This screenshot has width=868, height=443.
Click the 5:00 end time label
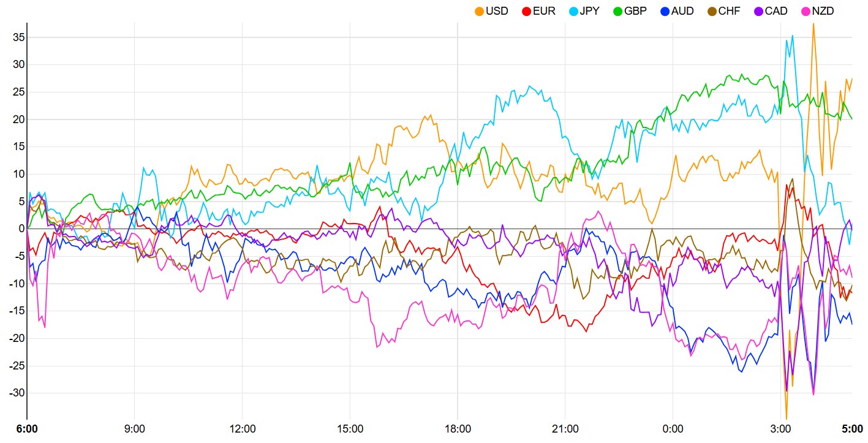pyautogui.click(x=851, y=429)
